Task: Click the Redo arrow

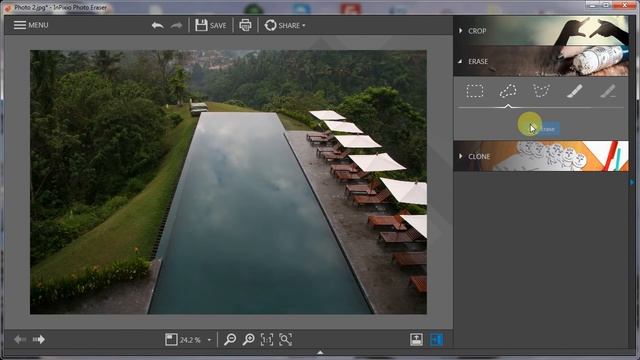Action: point(176,25)
